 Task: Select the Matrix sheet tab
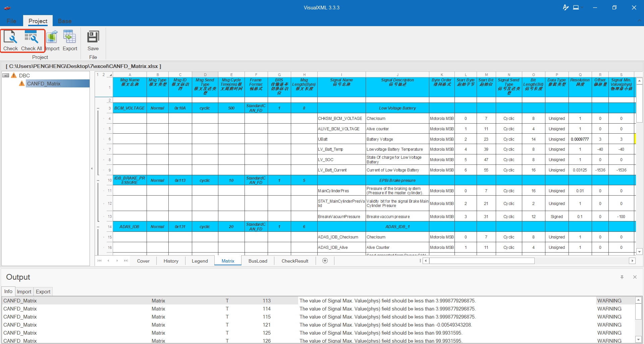click(228, 261)
